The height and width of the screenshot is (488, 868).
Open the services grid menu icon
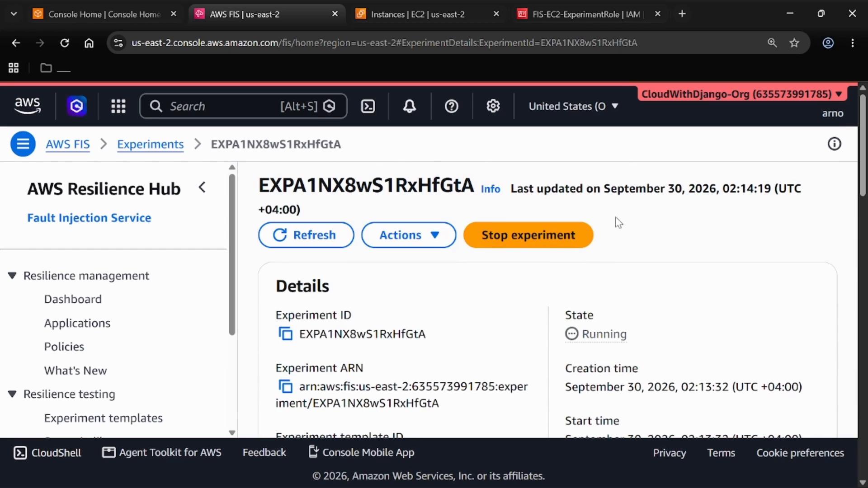click(118, 106)
